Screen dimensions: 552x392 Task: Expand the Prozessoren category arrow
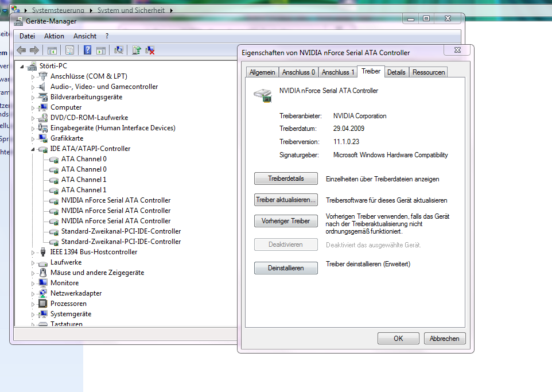(x=33, y=304)
